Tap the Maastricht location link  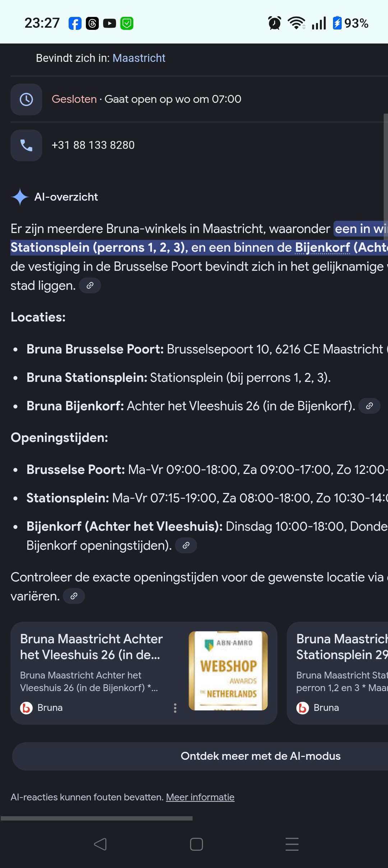(x=139, y=58)
